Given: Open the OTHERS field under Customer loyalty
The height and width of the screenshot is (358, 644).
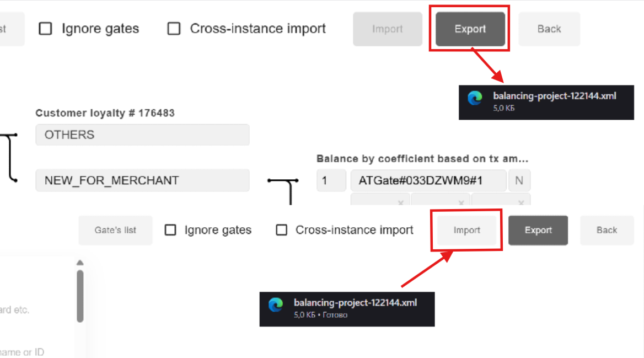Looking at the screenshot, I should pos(142,135).
